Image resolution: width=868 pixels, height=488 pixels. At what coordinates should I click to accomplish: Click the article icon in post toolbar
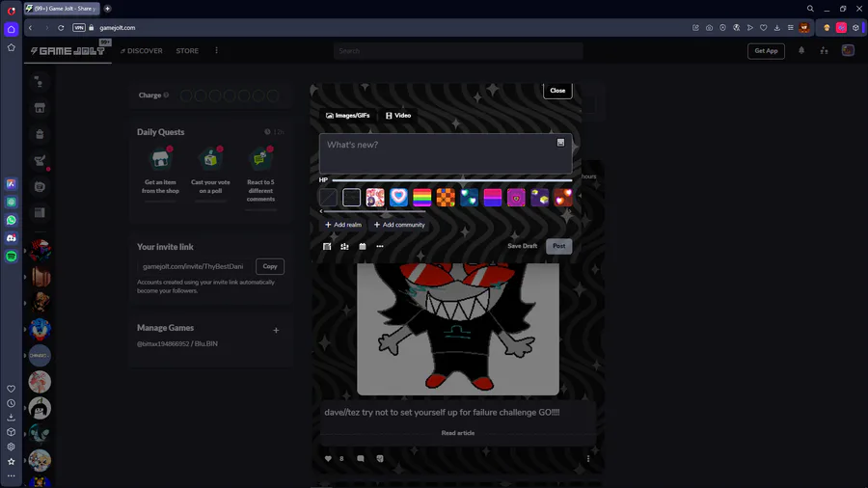tap(327, 246)
